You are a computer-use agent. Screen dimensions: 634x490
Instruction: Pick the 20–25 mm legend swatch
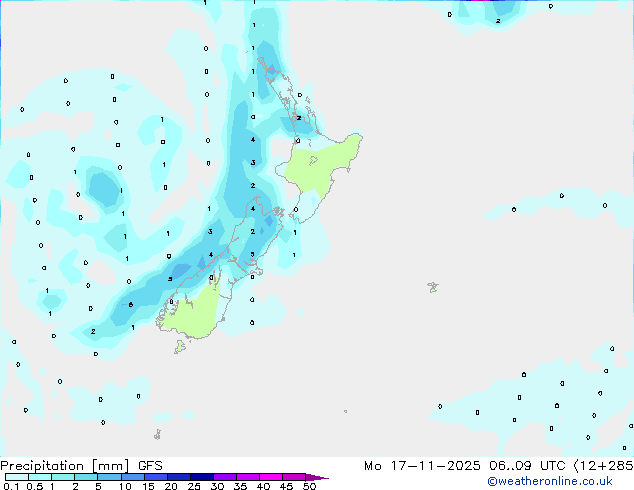(x=179, y=477)
